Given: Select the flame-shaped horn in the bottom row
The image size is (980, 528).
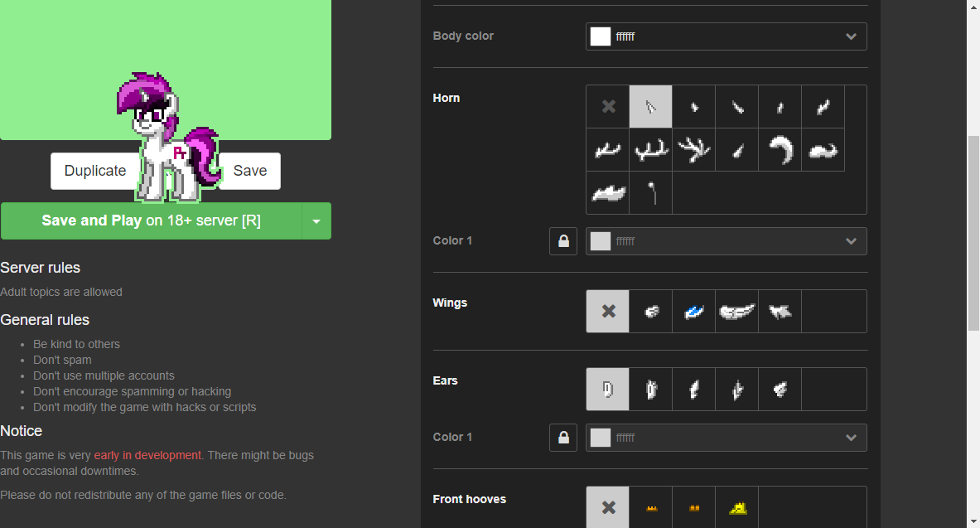Looking at the screenshot, I should point(608,192).
